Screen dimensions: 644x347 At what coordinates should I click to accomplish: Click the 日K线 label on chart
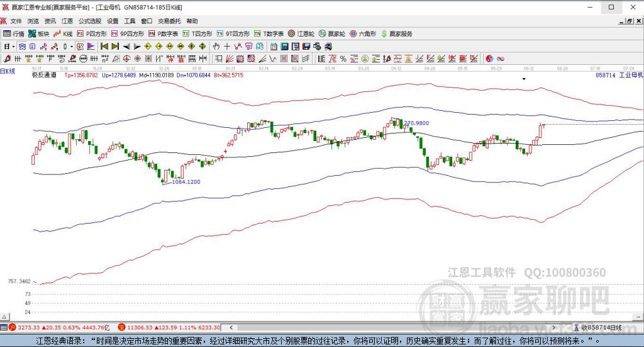coord(8,71)
